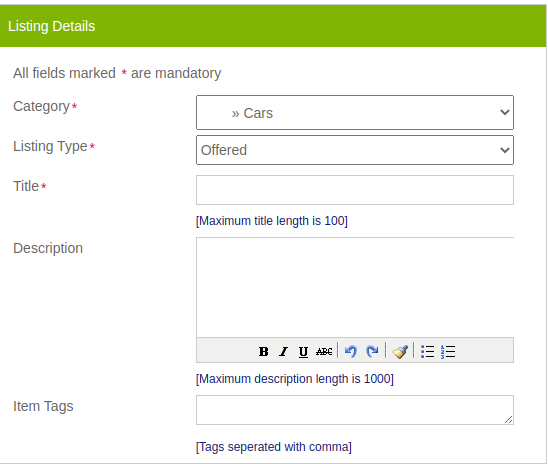
Task: Open the Category dropdown showing Cars
Action: (x=355, y=113)
